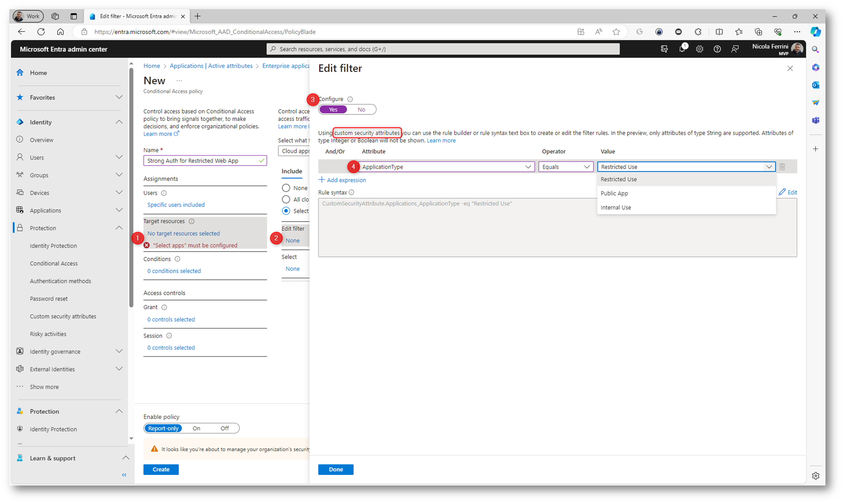Show info tooltip next to Users

pyautogui.click(x=164, y=193)
